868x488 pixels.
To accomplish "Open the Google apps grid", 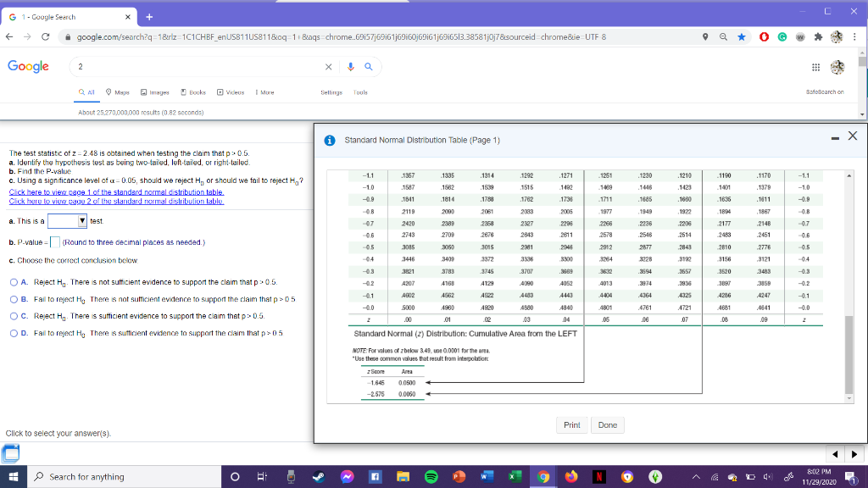I will click(815, 67).
